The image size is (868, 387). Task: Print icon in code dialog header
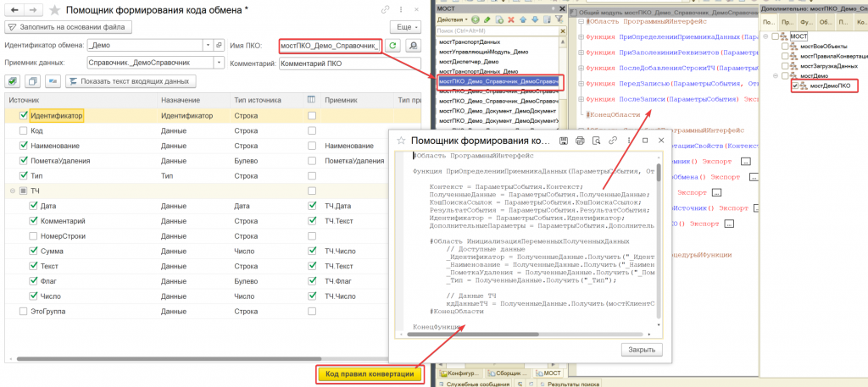click(580, 141)
